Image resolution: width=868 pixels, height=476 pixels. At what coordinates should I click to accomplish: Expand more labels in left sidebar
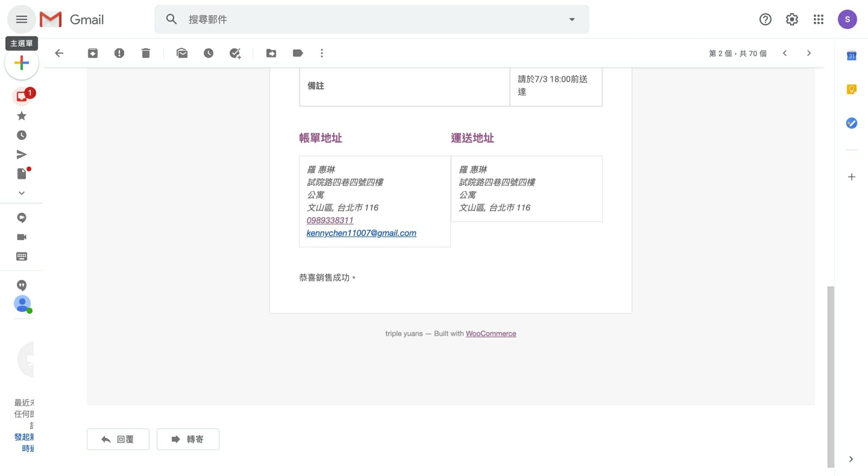tap(22, 193)
